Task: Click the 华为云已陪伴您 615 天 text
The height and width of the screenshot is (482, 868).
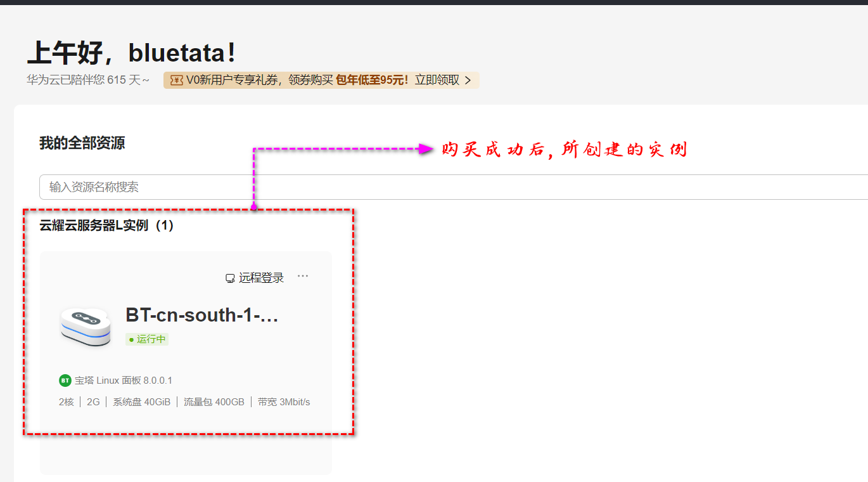Action: coord(88,80)
